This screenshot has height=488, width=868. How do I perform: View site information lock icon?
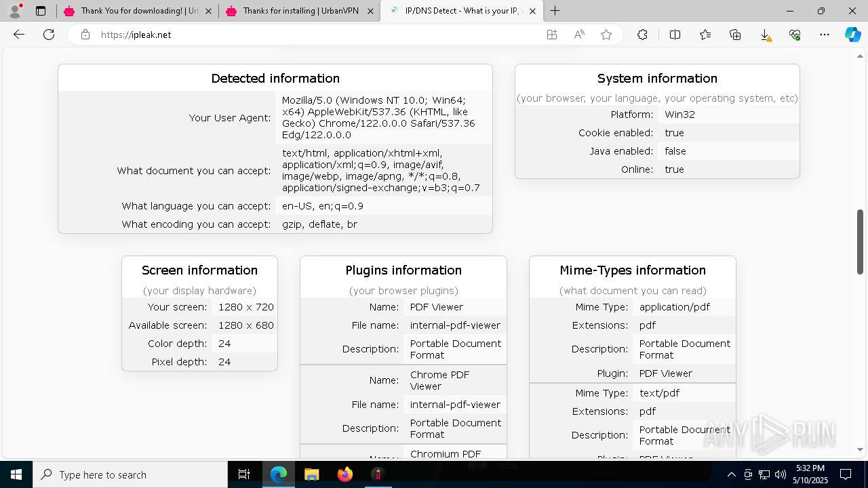coord(85,35)
